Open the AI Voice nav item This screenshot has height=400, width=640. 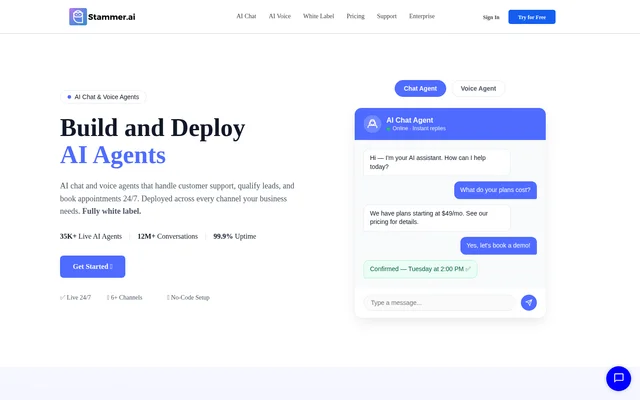click(280, 16)
